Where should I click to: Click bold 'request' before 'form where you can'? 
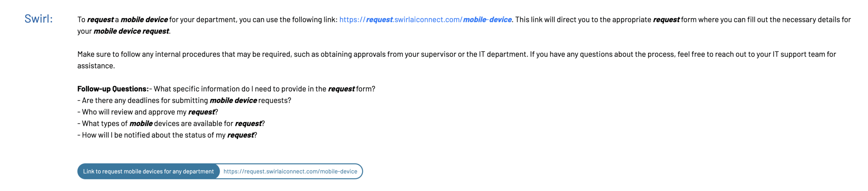pos(666,20)
